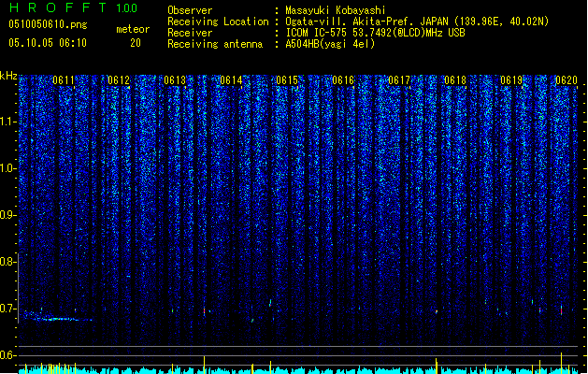Click the 0616 time marker
This screenshot has width=588, height=374.
click(343, 80)
